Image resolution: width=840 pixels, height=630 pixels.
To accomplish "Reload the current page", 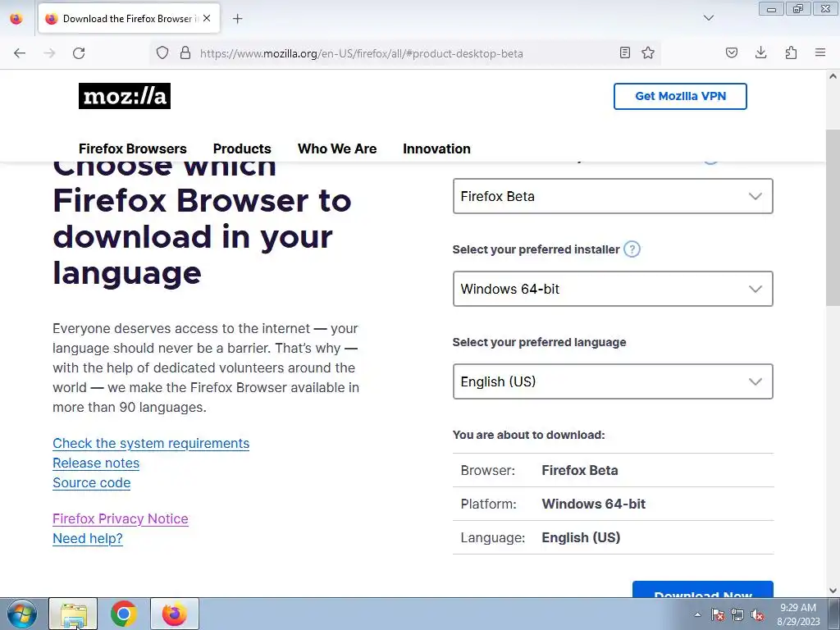I will [79, 53].
